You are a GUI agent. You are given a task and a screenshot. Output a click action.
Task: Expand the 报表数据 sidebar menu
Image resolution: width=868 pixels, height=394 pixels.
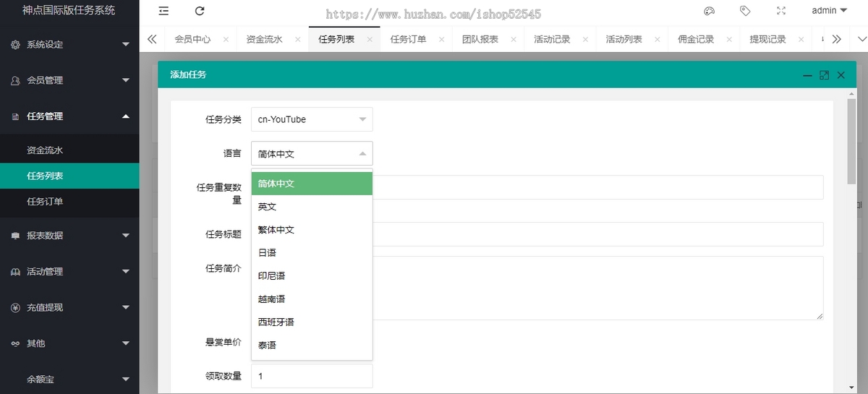69,235
